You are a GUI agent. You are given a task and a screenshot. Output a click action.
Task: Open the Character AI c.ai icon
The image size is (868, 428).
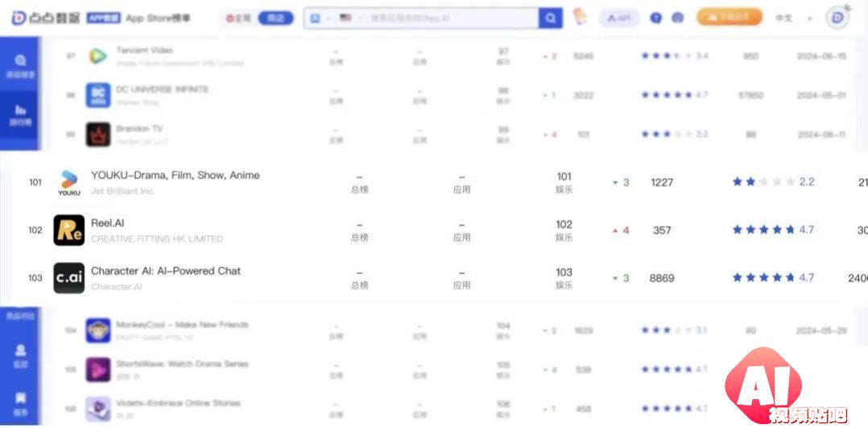coord(69,278)
